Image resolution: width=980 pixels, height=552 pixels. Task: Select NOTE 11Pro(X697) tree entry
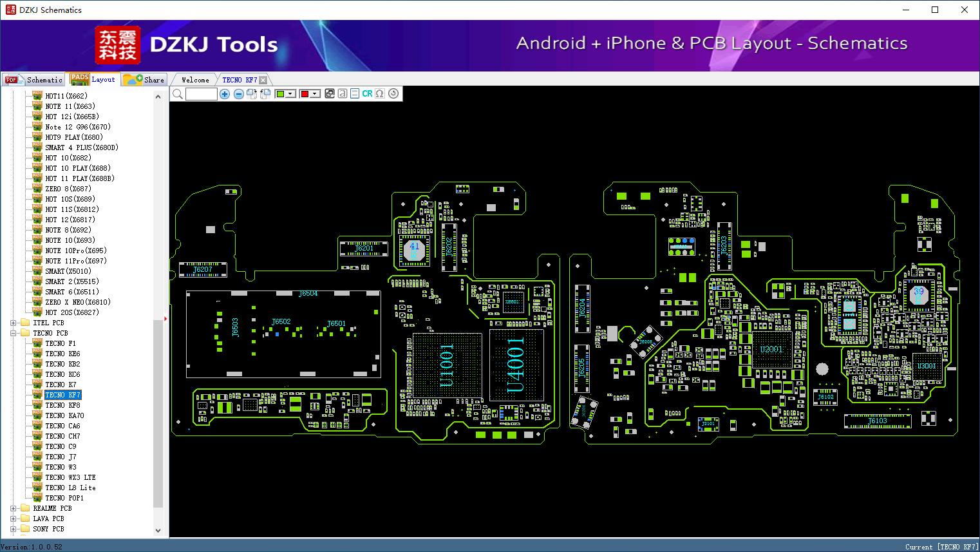coord(76,261)
